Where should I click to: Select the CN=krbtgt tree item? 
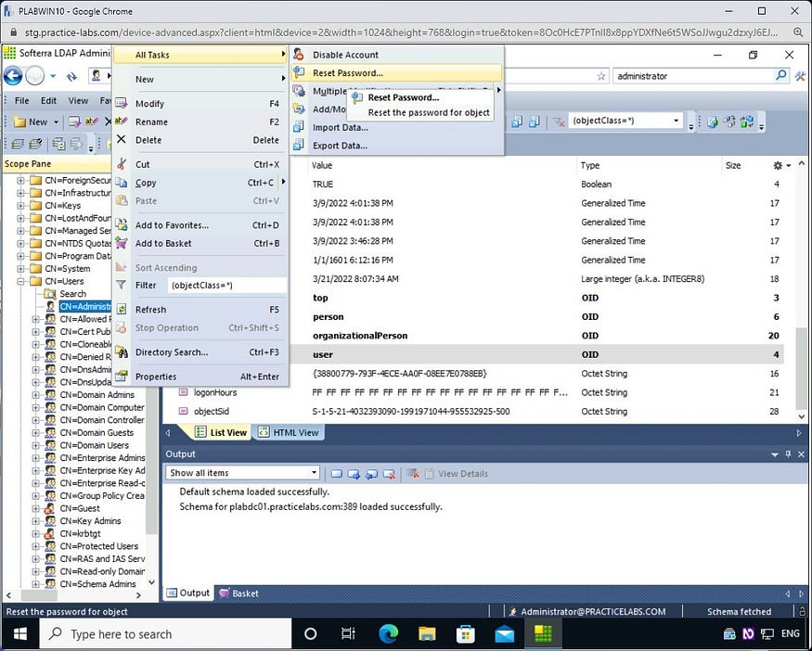80,533
